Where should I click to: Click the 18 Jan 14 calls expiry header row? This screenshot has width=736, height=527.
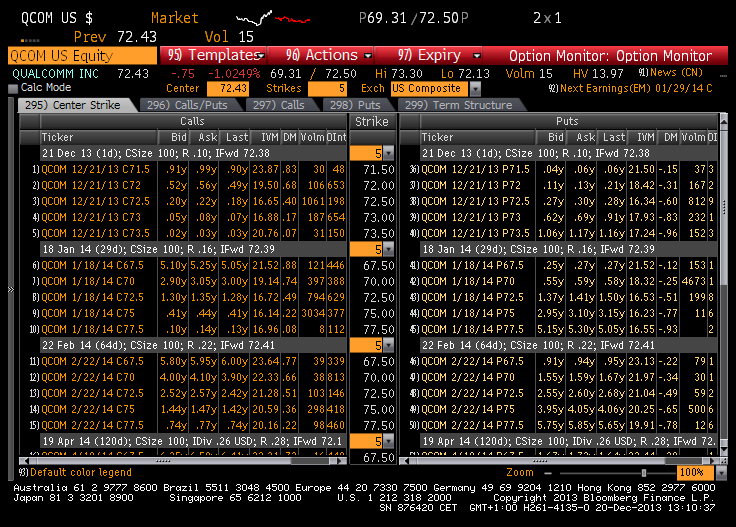point(193,249)
